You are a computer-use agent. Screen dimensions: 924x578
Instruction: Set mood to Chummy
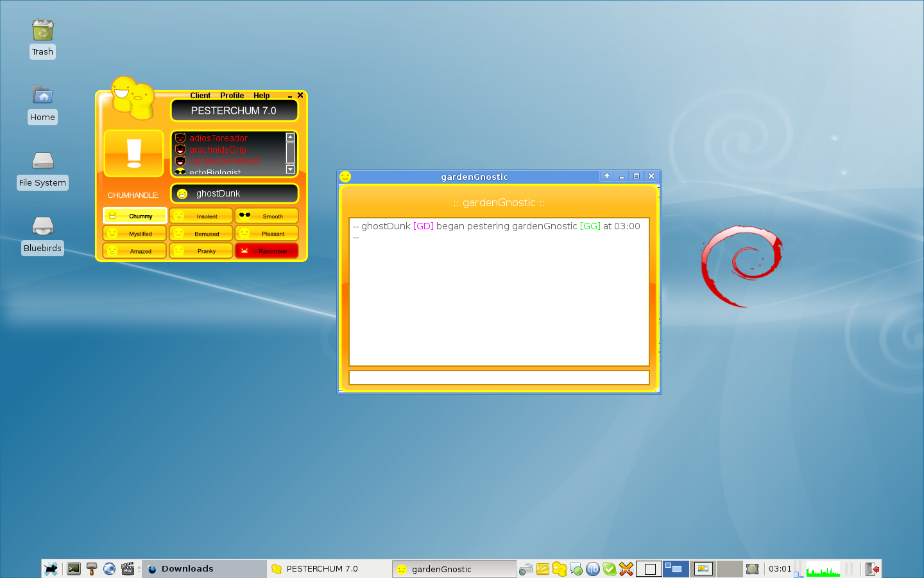pyautogui.click(x=135, y=216)
